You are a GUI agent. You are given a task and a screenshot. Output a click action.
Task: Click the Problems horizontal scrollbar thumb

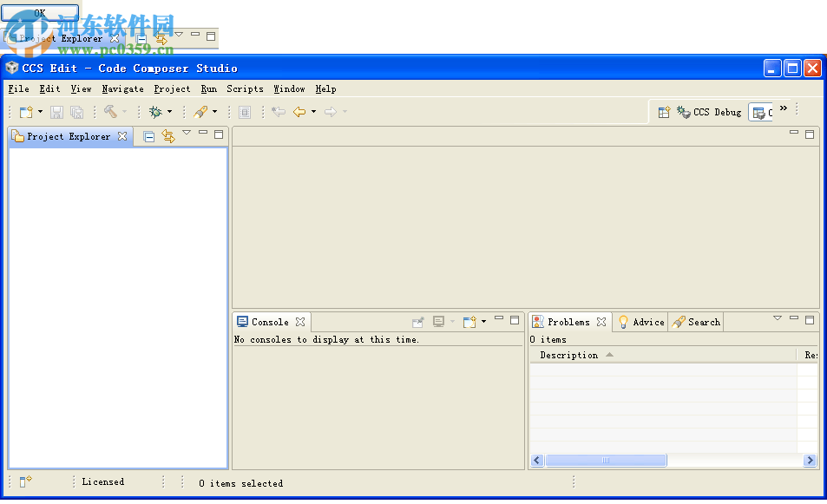606,461
